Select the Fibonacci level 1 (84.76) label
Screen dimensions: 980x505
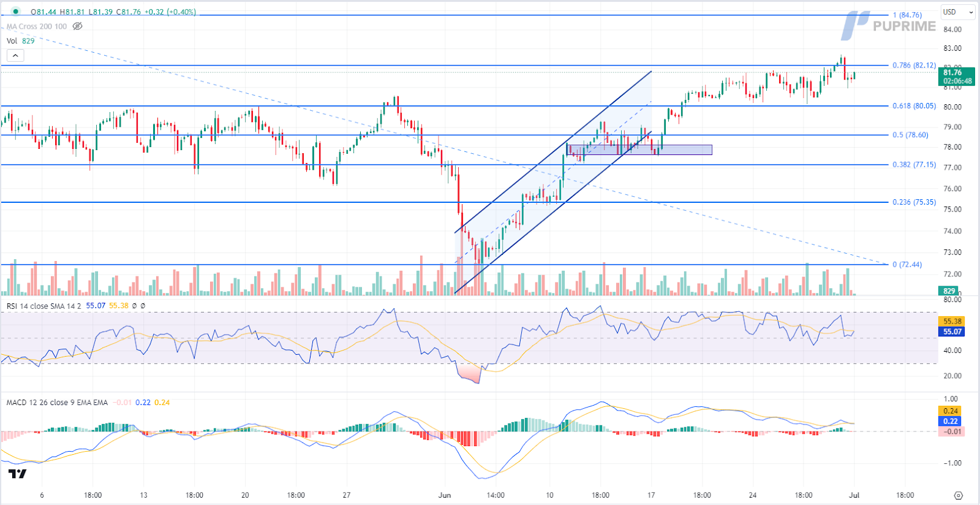907,15
